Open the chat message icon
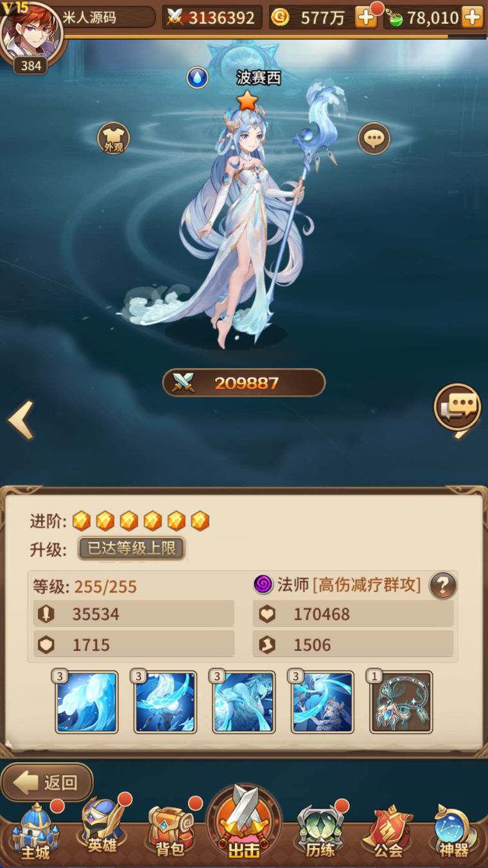 [458, 407]
